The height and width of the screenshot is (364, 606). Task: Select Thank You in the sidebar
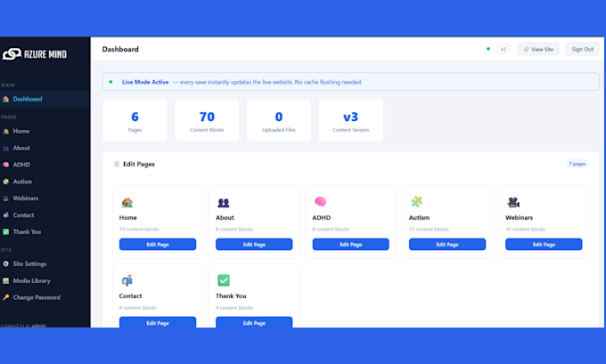click(x=45, y=232)
